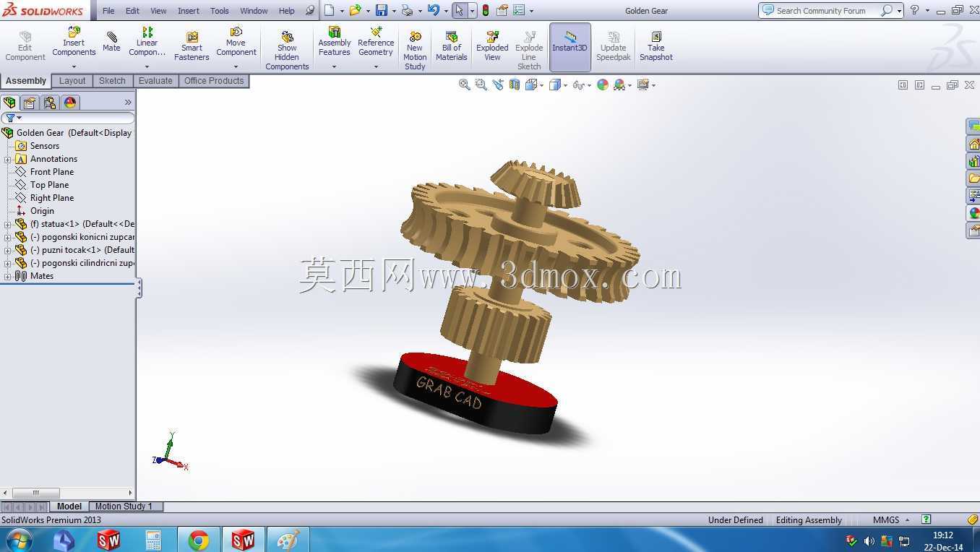The height and width of the screenshot is (552, 980).
Task: Open Insert Components dropdown arrow
Action: point(74,66)
